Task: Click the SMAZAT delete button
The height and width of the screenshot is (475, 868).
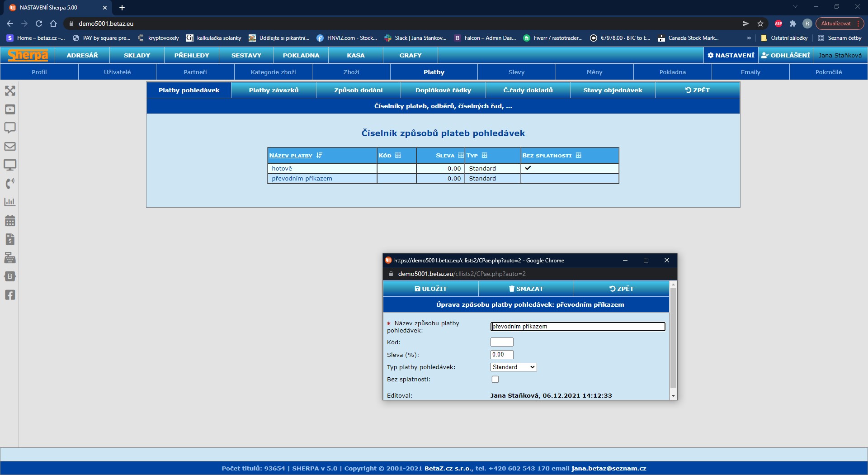Action: click(526, 289)
